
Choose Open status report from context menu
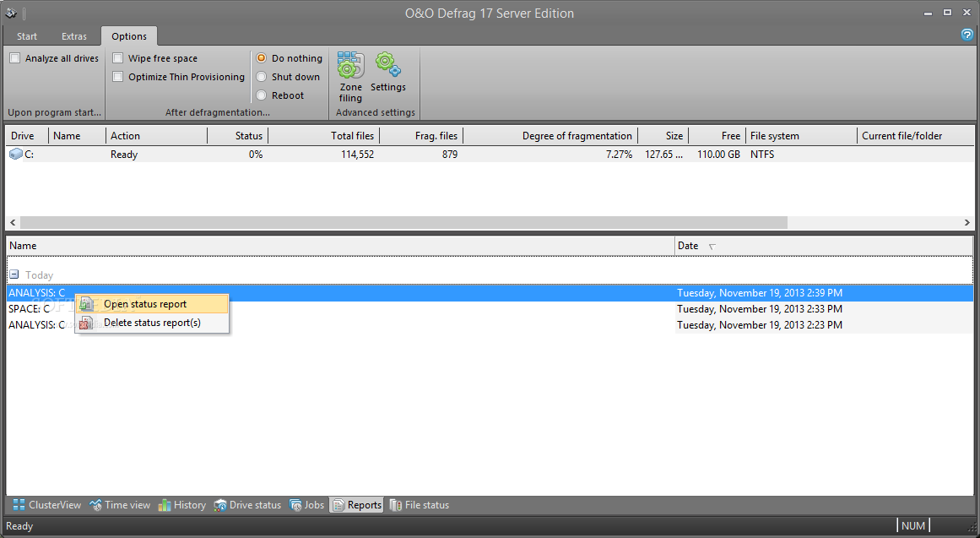point(152,304)
